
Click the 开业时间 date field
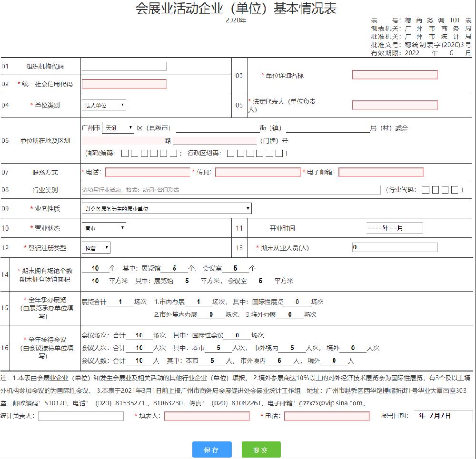[x=394, y=228]
